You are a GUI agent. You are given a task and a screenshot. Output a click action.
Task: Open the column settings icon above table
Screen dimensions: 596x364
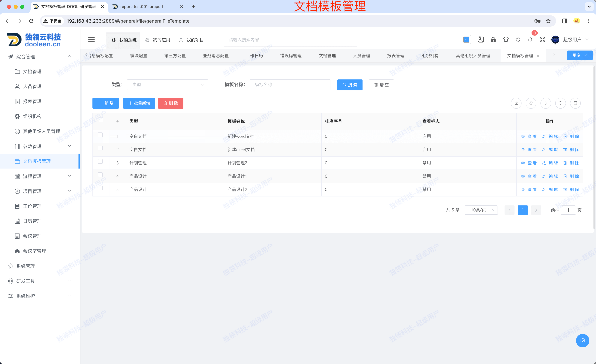tap(546, 103)
